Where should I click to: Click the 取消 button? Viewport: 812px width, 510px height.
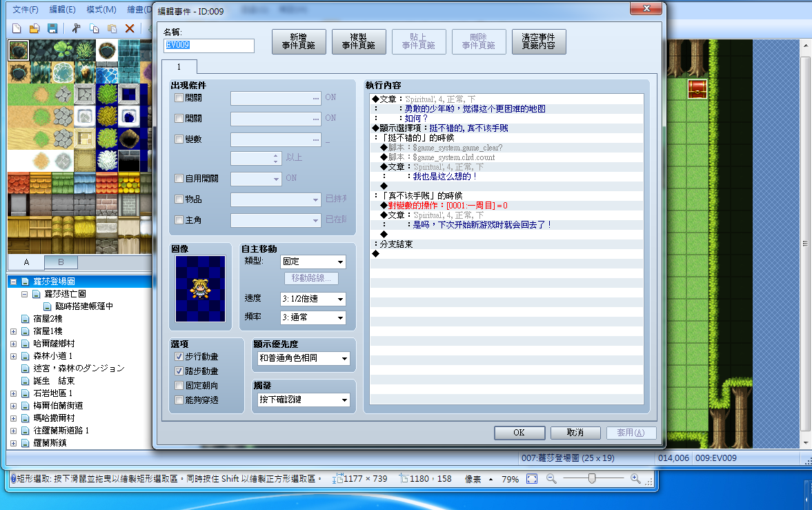pyautogui.click(x=575, y=433)
